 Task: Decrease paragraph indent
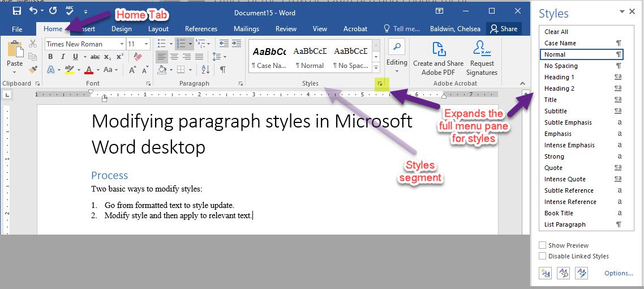tap(224, 44)
